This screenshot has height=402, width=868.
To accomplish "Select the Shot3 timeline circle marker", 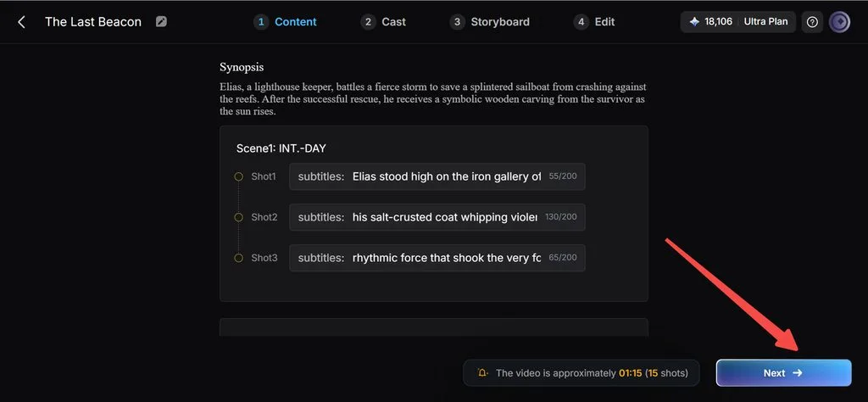I will [238, 258].
